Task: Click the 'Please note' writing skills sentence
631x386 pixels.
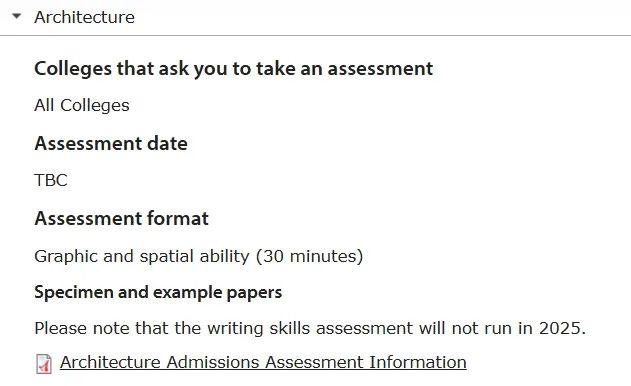Action: (x=310, y=328)
